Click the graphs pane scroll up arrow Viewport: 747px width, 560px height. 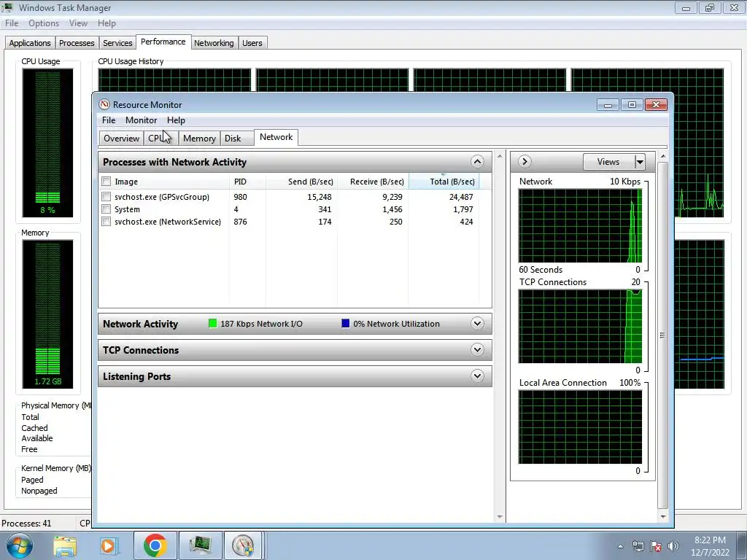[662, 156]
